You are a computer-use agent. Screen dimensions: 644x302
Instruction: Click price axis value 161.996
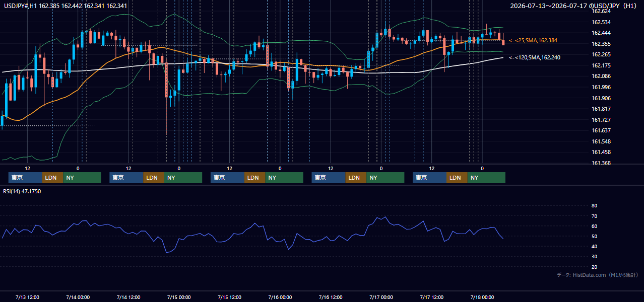pyautogui.click(x=601, y=87)
